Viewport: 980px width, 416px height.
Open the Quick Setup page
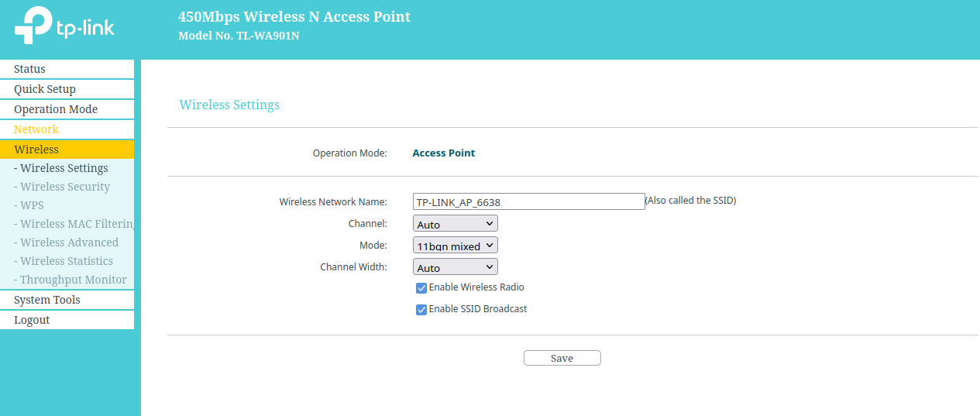(67, 89)
